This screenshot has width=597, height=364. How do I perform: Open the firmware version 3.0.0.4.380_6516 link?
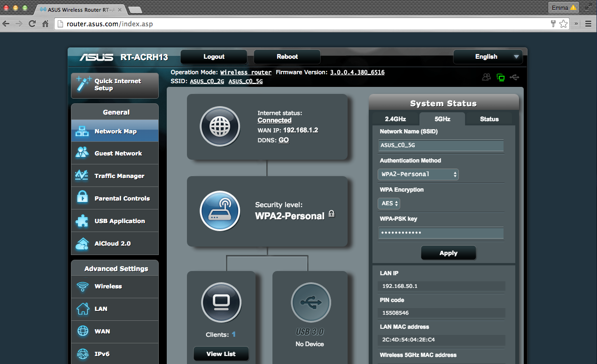pyautogui.click(x=357, y=72)
